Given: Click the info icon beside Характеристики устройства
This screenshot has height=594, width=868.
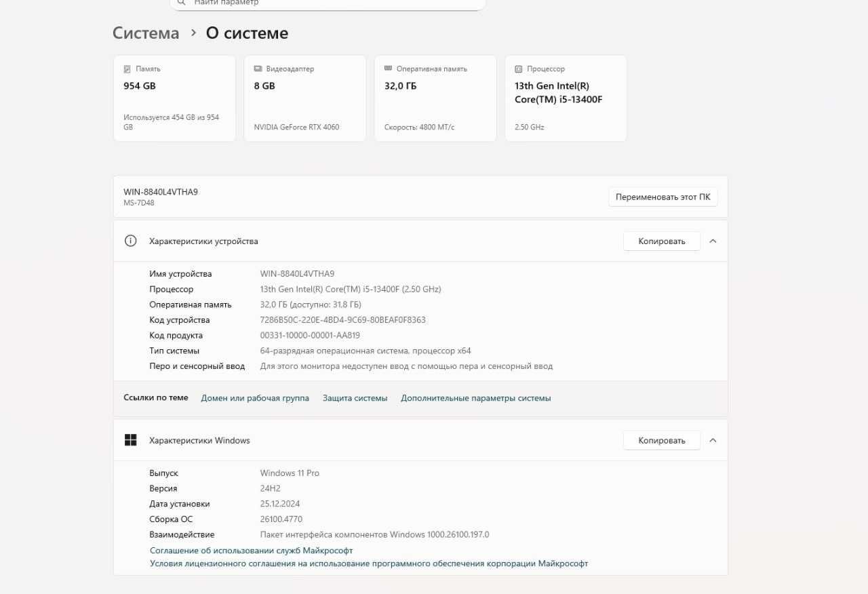Looking at the screenshot, I should click(x=131, y=241).
